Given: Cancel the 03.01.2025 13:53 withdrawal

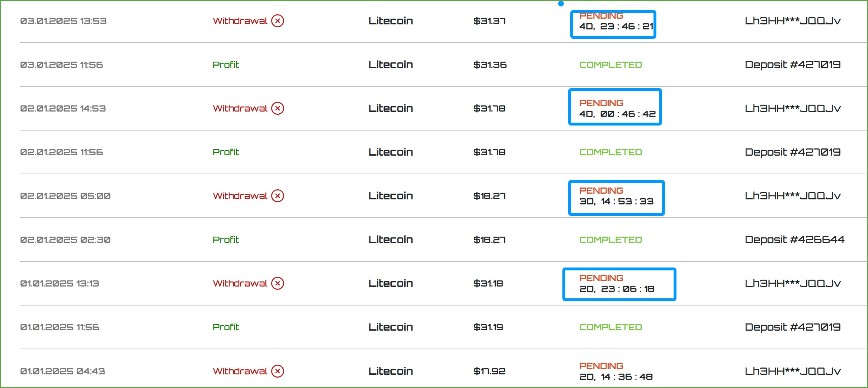Looking at the screenshot, I should [277, 21].
